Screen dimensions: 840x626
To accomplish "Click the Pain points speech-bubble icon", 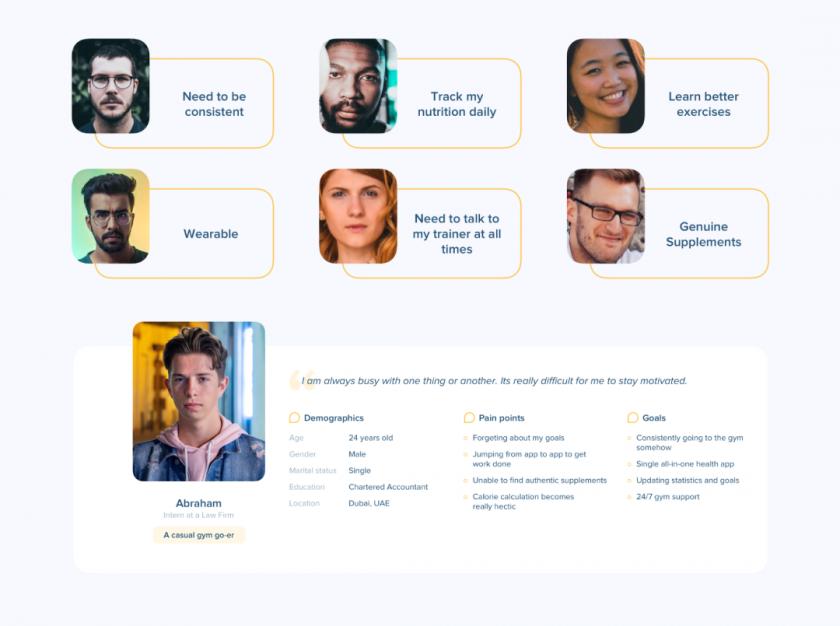I will click(469, 418).
